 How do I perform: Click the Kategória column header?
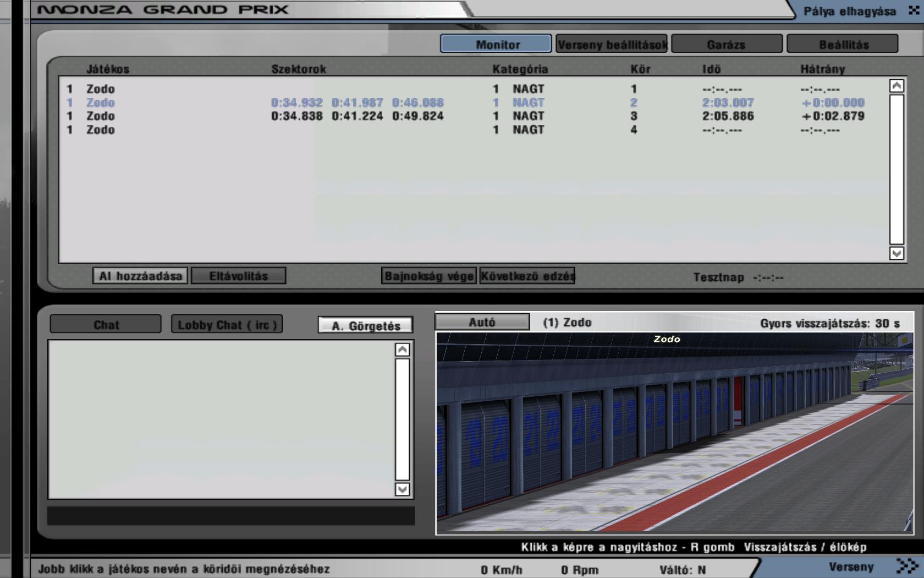pos(520,69)
